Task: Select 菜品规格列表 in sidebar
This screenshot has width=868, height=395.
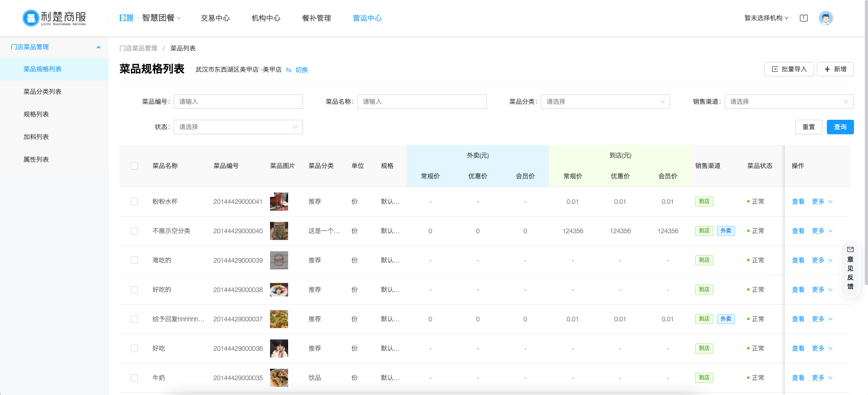Action: point(54,69)
